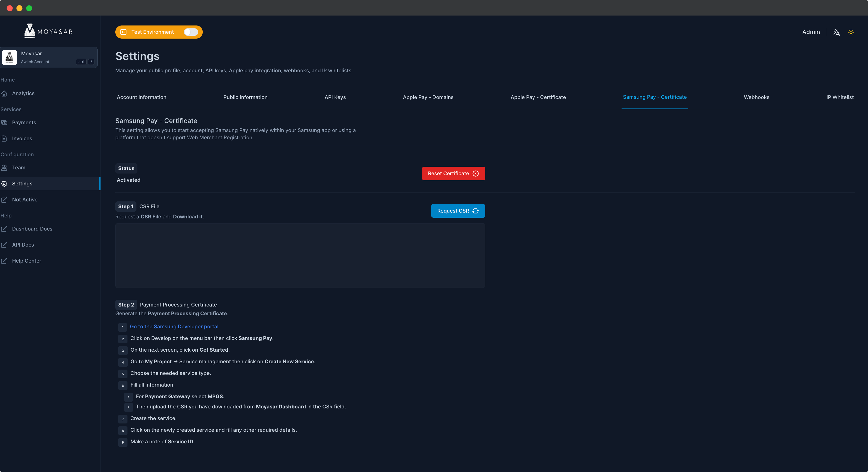Screen dimensions: 868x472
Task: Switch to the API Keys tab
Action: pyautogui.click(x=335, y=97)
